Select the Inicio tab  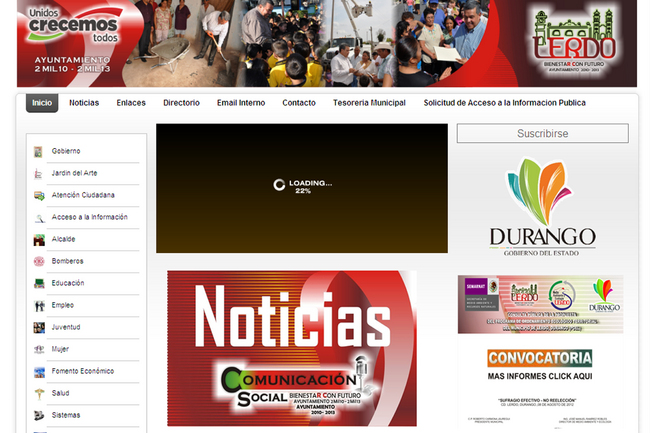coord(42,103)
